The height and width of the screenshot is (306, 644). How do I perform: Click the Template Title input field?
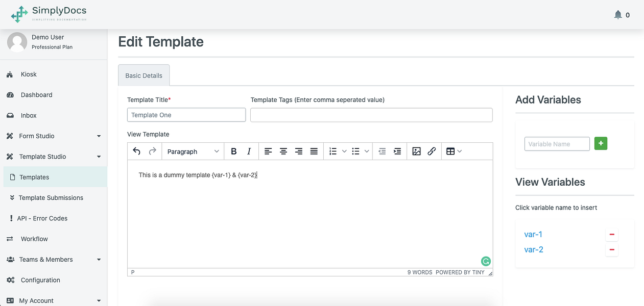pyautogui.click(x=186, y=115)
